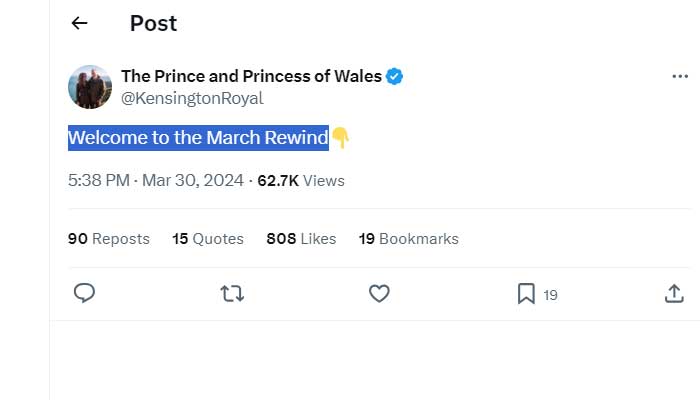Click the 19 Bookmarks stat
The image size is (700, 400).
(409, 239)
